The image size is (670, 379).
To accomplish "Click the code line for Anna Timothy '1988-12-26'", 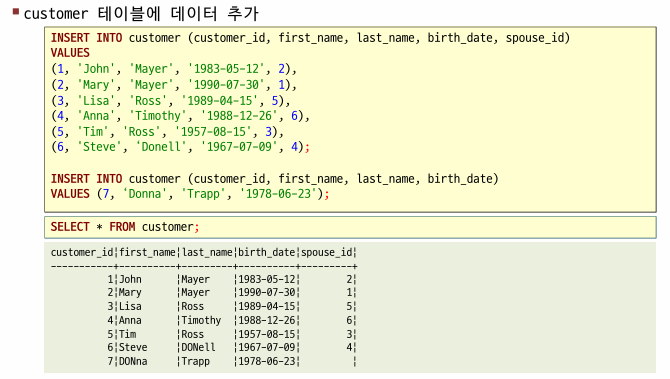I will (x=180, y=116).
